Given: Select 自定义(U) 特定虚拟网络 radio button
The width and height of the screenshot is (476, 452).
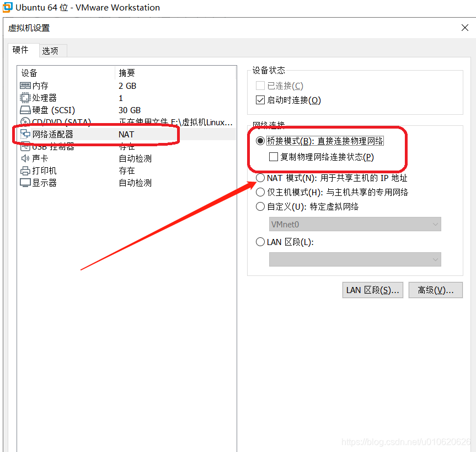Looking at the screenshot, I should pyautogui.click(x=260, y=206).
